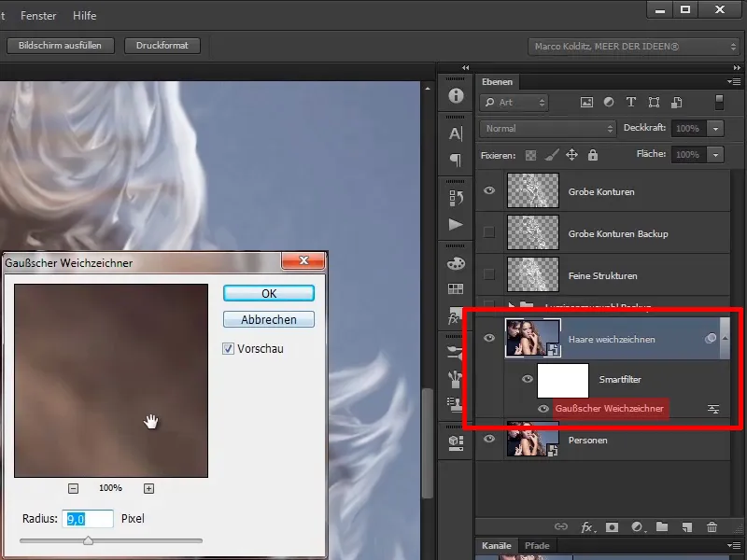Add layer style fx button at bottom
The width and height of the screenshot is (747, 560).
click(587, 526)
